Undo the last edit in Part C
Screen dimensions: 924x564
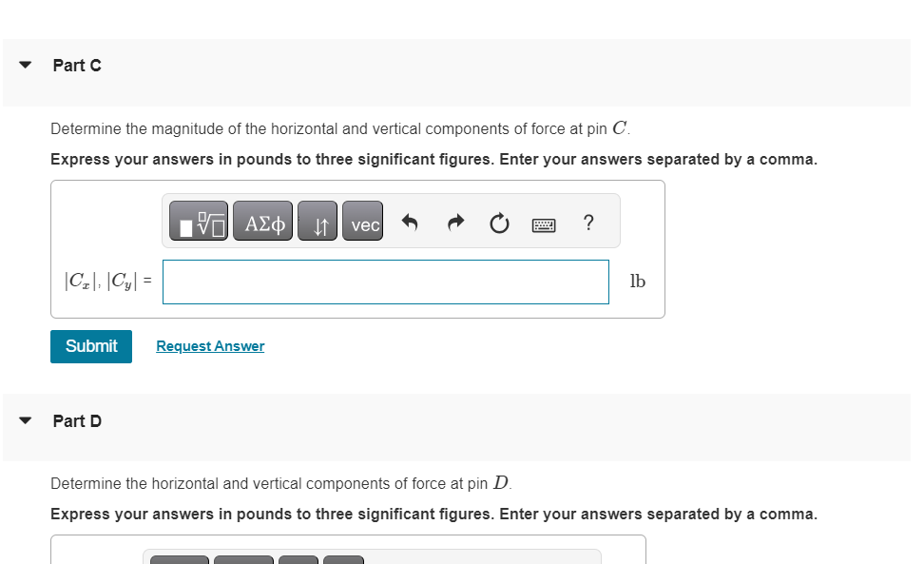click(410, 223)
